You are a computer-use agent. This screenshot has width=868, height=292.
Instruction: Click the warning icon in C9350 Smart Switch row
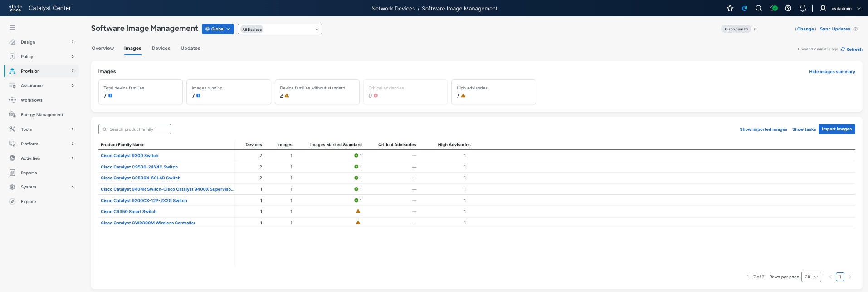tap(358, 211)
